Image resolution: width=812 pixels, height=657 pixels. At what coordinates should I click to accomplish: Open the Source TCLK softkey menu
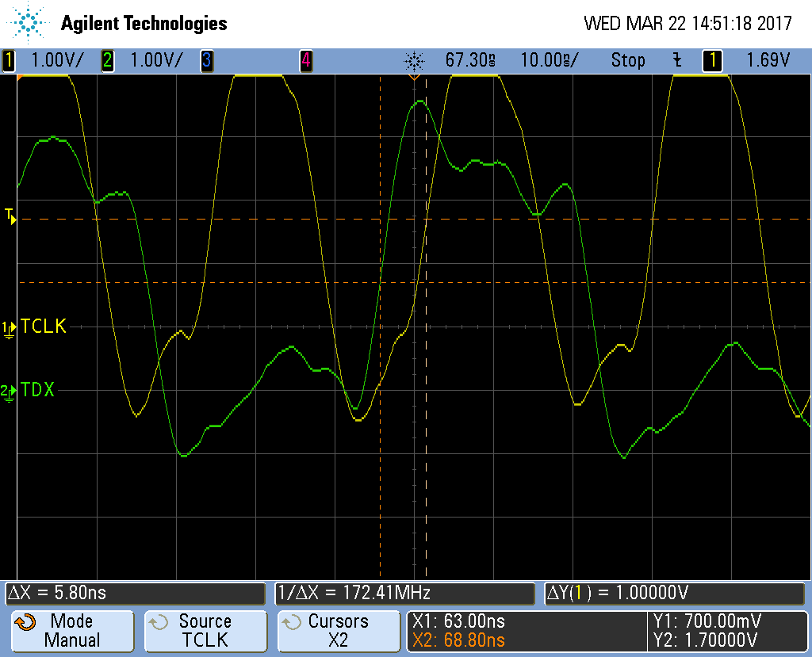click(x=205, y=631)
